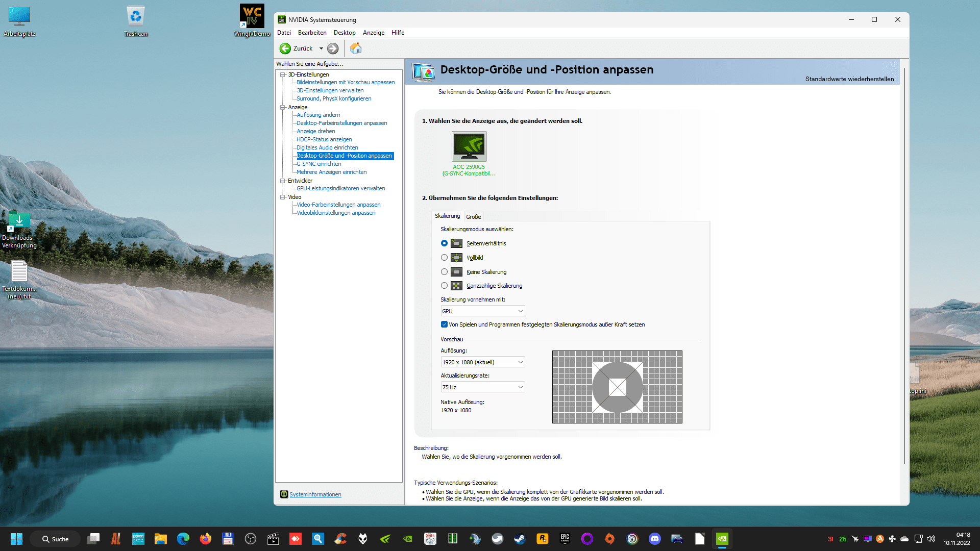The height and width of the screenshot is (551, 980).
Task: Select HDCP-Status anzeigen tree item
Action: click(x=324, y=139)
